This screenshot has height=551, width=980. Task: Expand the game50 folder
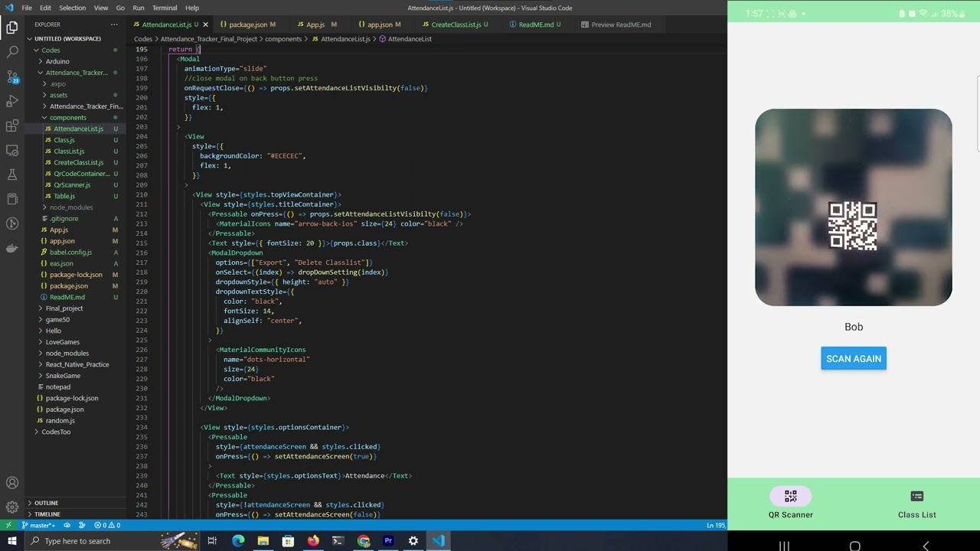(x=57, y=320)
